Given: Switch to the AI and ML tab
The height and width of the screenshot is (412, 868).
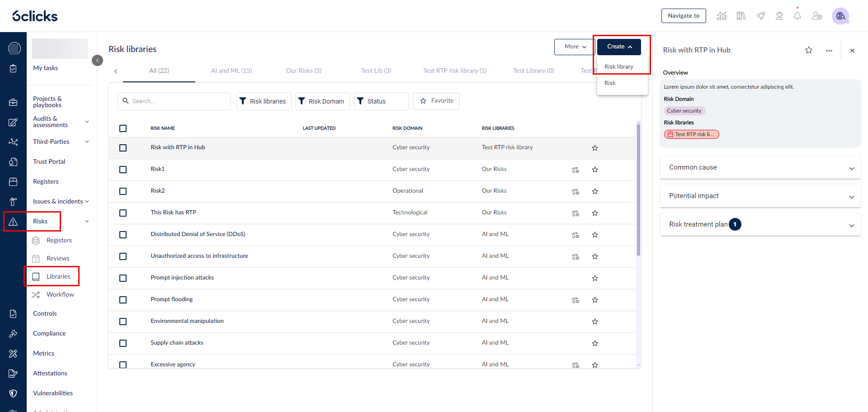Looking at the screenshot, I should [231, 71].
